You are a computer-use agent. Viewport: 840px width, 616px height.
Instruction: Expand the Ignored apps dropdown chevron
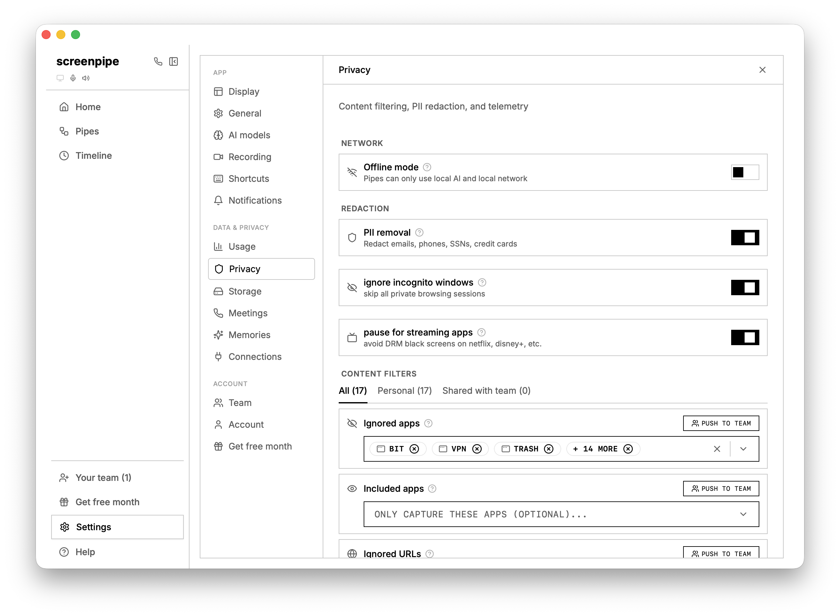point(743,449)
